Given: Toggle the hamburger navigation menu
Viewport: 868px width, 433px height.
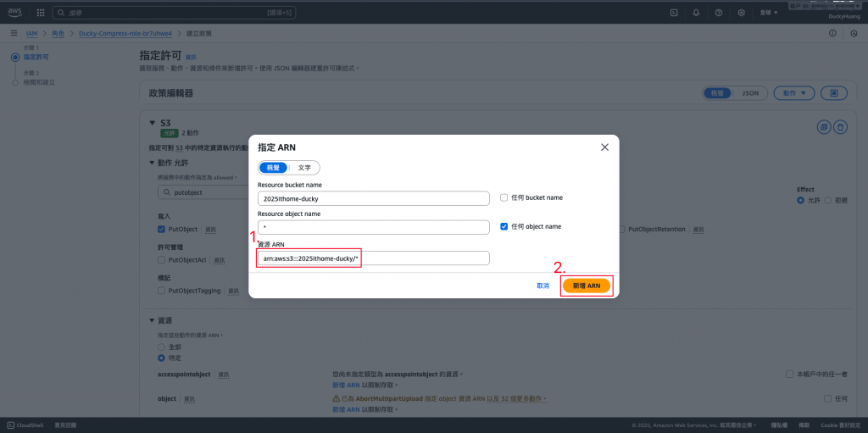Looking at the screenshot, I should point(14,34).
